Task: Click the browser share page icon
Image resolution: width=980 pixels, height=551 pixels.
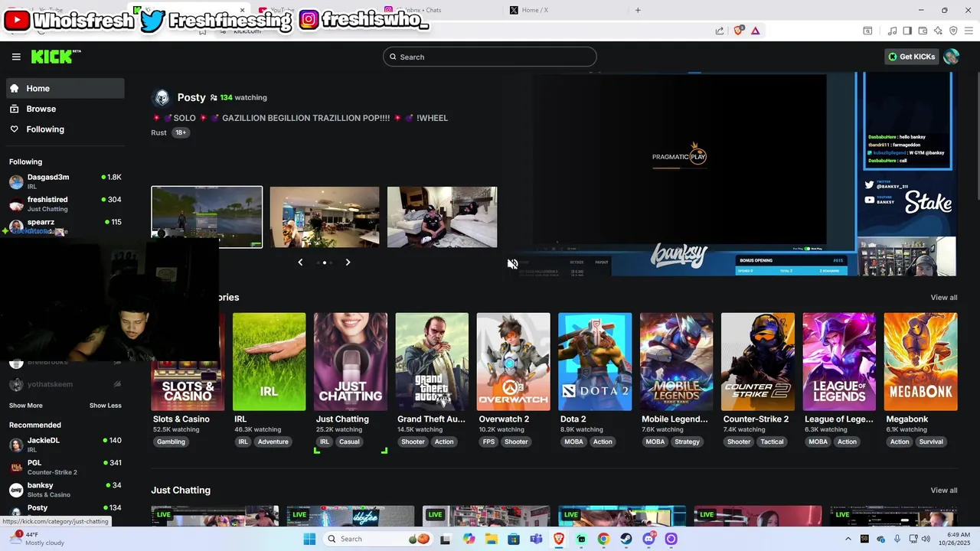Action: tap(720, 31)
